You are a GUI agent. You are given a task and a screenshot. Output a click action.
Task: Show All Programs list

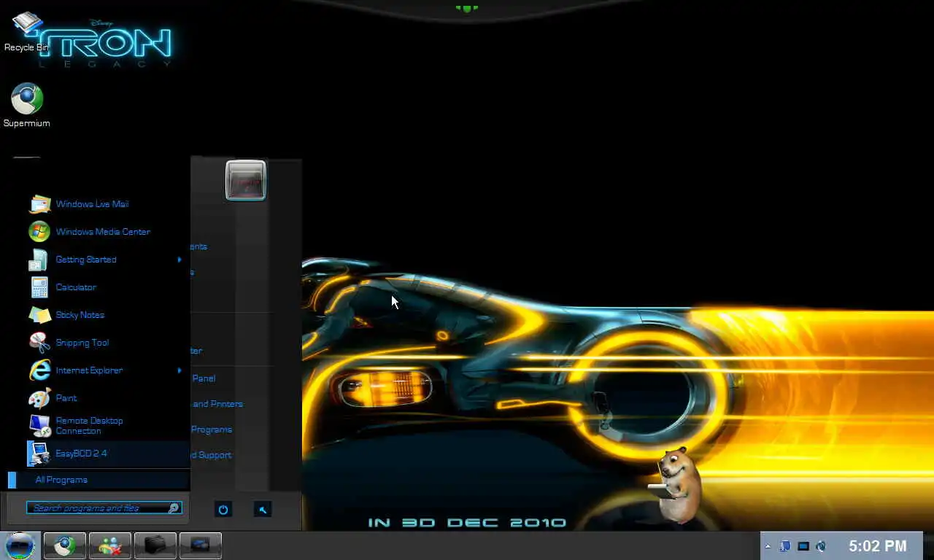(x=99, y=480)
